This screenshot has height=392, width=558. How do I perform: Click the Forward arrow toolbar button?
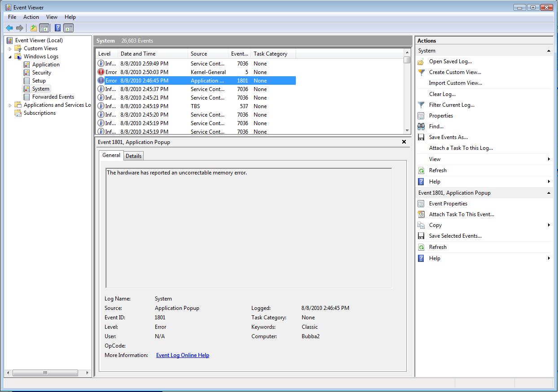tap(19, 28)
